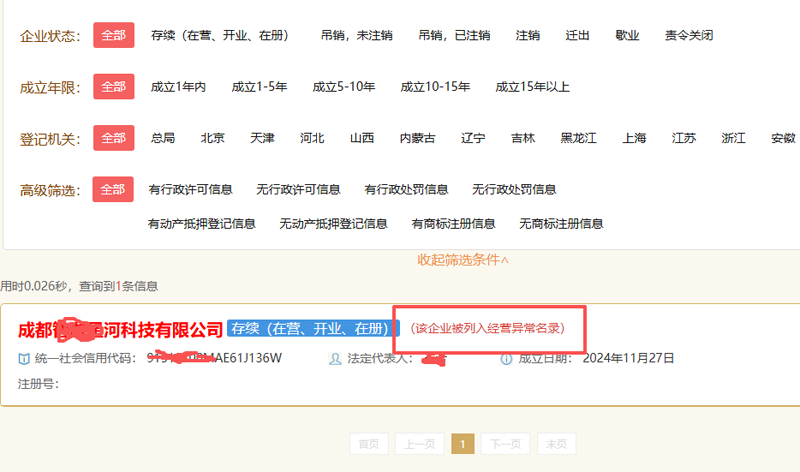The height and width of the screenshot is (472, 800).
Task: Filter by 无商标注册信息
Action: click(x=561, y=223)
